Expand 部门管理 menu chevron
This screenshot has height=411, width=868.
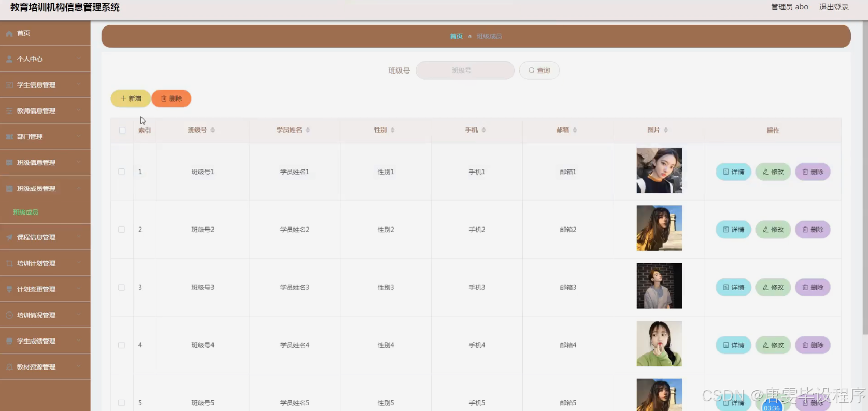(x=79, y=136)
